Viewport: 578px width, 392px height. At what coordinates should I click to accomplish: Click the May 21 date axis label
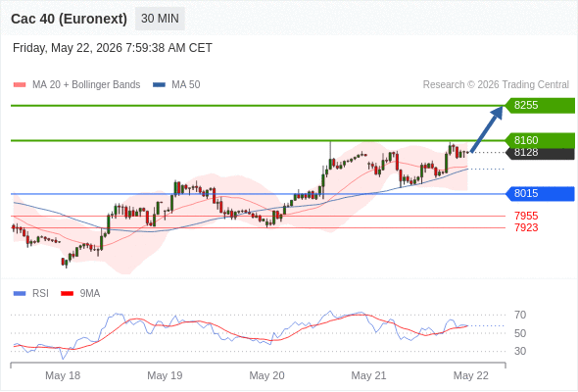[368, 375]
